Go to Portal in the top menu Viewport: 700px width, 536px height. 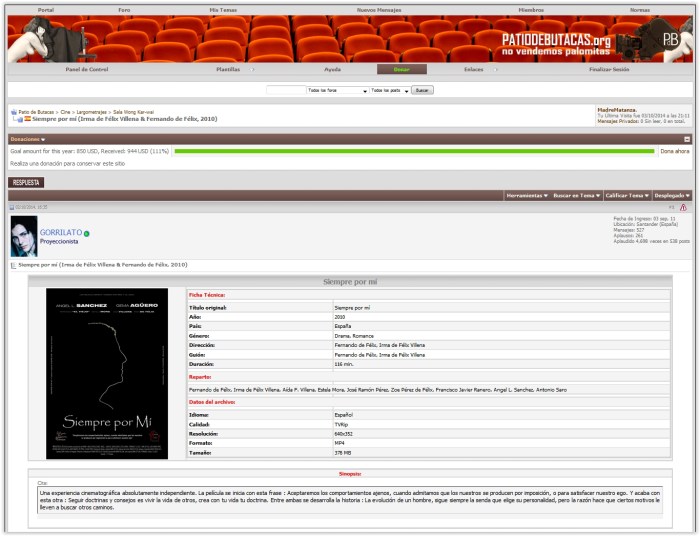pos(46,10)
